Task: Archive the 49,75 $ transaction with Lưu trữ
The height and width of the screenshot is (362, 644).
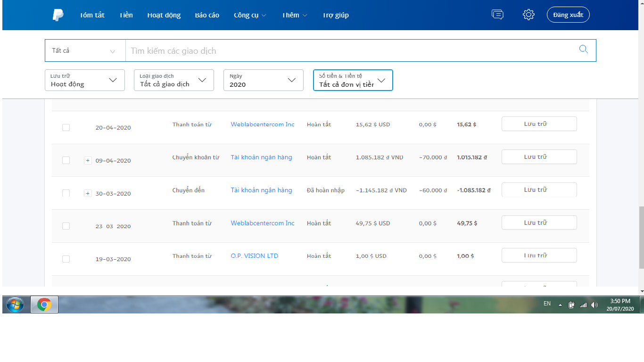Action: 539,222
